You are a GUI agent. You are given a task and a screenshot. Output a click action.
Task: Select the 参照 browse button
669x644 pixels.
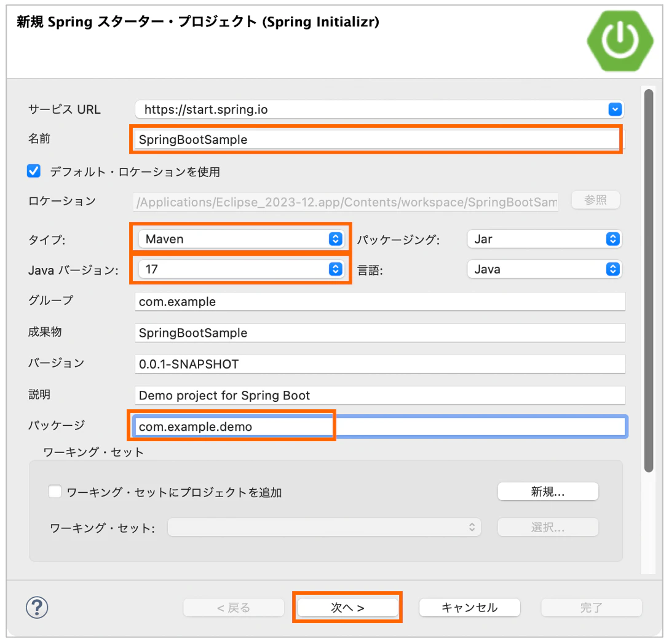595,200
